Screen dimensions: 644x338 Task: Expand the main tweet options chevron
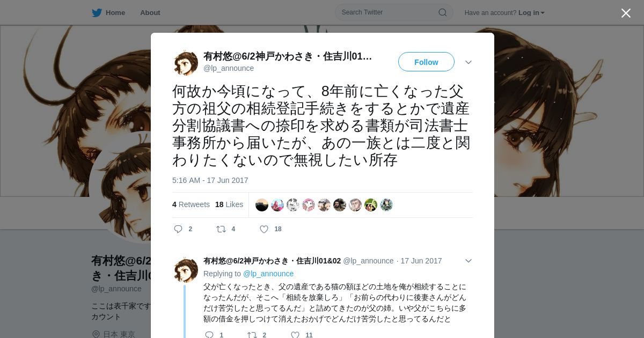click(469, 62)
